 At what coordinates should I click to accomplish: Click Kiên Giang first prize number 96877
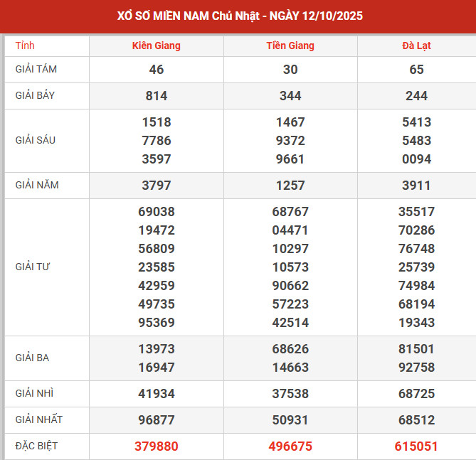click(156, 420)
